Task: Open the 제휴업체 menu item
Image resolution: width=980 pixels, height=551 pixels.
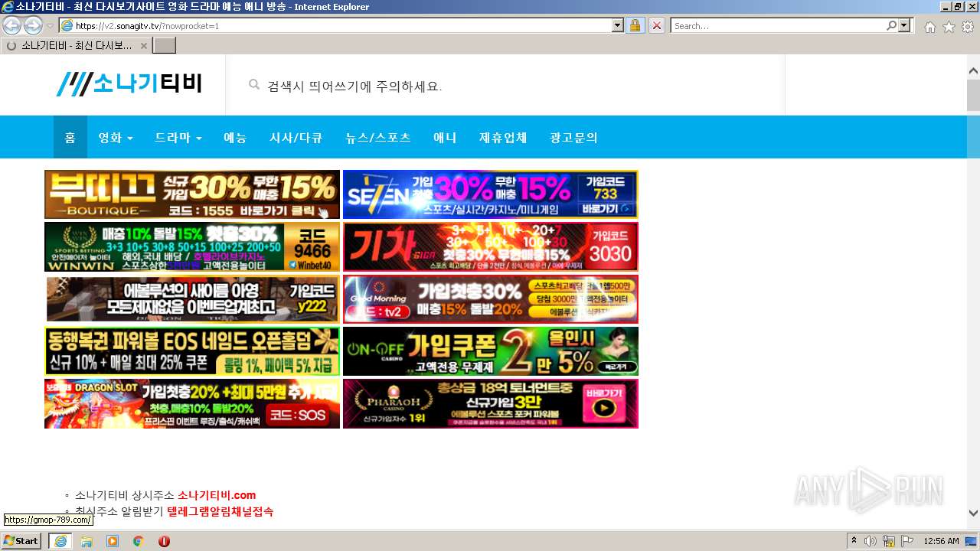Action: (x=503, y=138)
